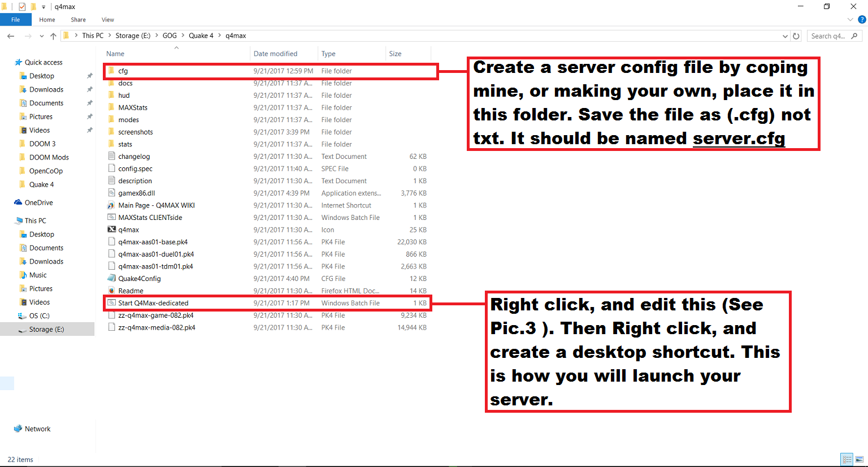
Task: Select the docs folder icon
Action: click(x=111, y=83)
